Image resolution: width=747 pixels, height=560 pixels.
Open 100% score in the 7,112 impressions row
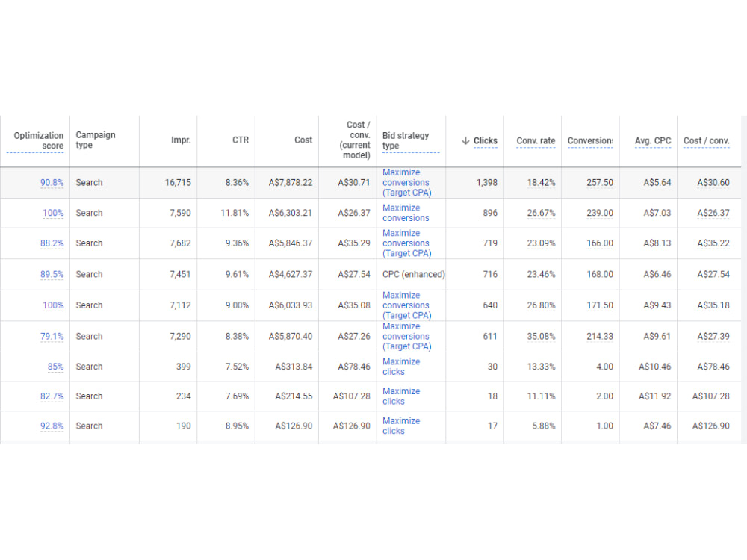[x=53, y=305]
